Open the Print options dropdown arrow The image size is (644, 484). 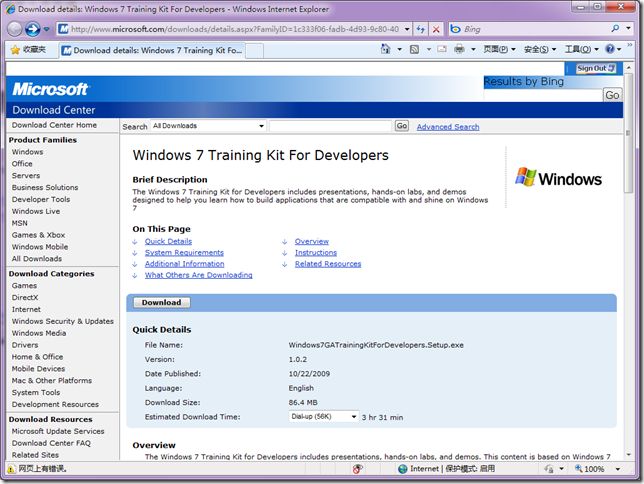coord(473,49)
